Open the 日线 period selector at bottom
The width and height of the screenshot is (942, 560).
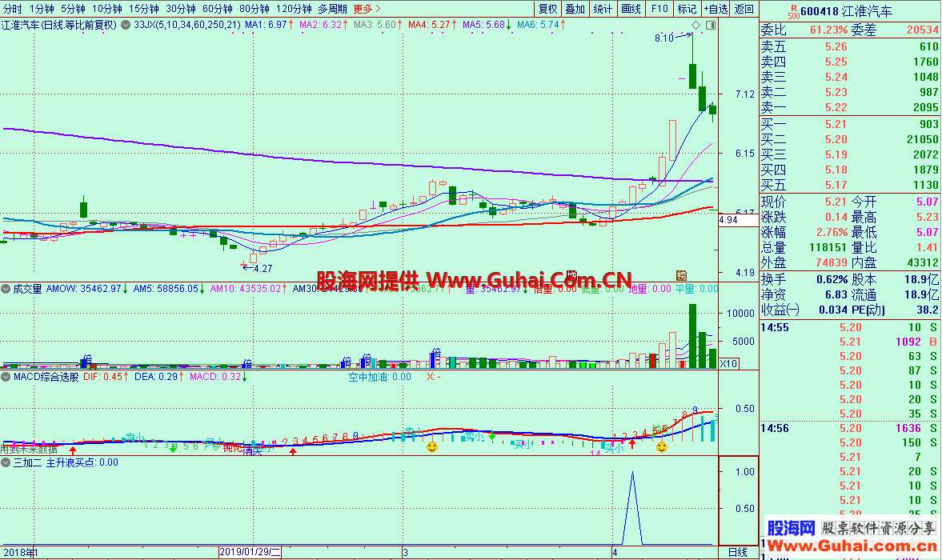pyautogui.click(x=738, y=552)
